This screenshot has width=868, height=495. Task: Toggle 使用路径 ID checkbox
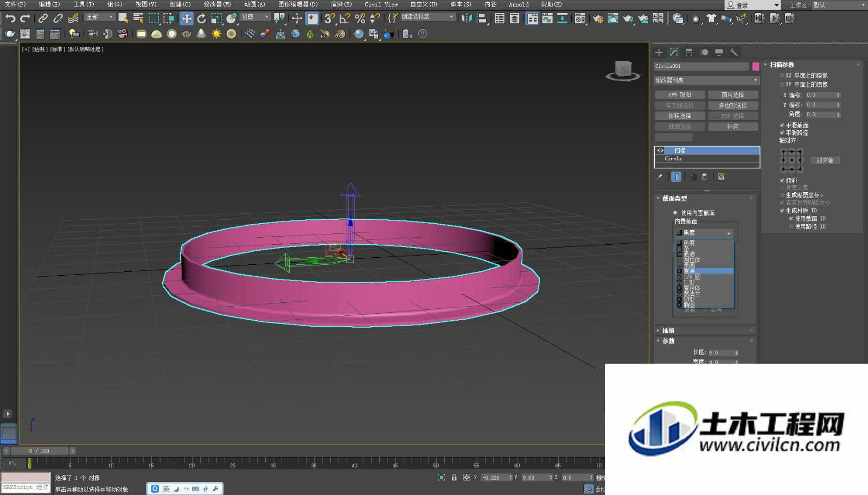pos(791,226)
